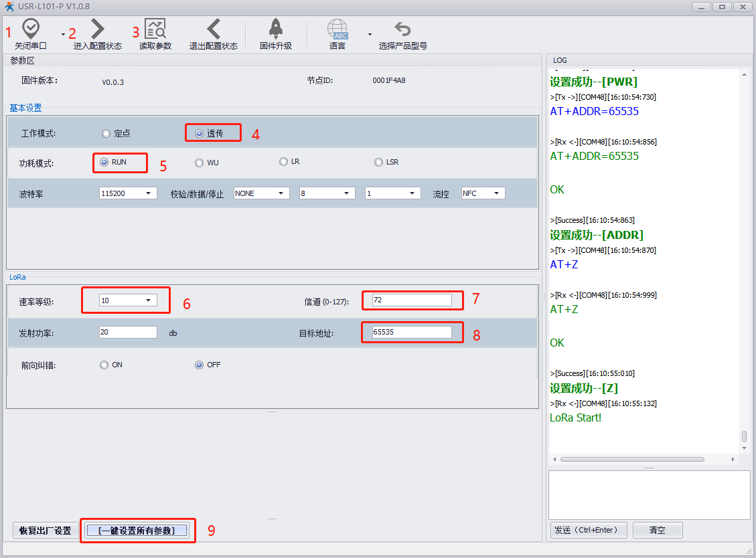Expand the LoRa rate level dropdown

(x=128, y=300)
